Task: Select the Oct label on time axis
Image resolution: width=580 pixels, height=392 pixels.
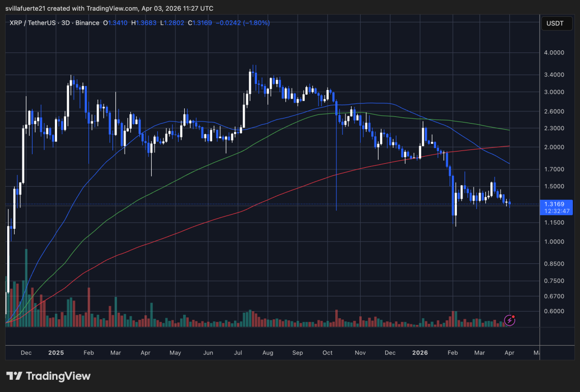Action: point(327,353)
